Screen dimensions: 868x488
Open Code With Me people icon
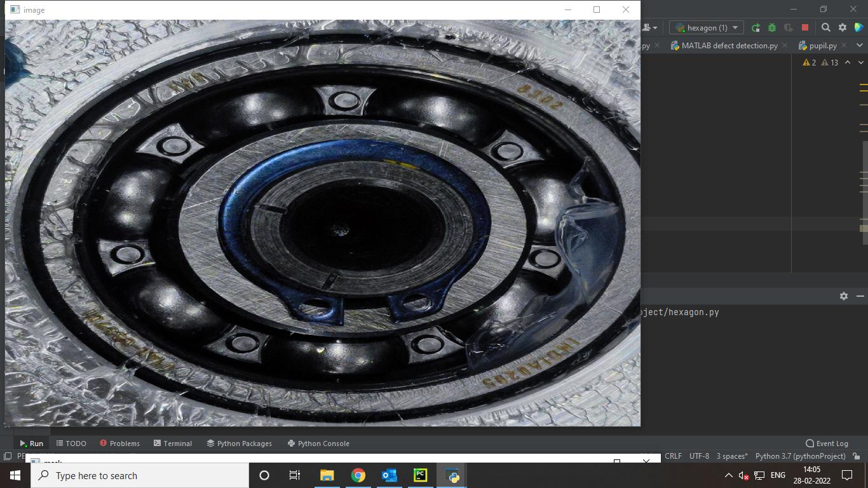tap(649, 27)
